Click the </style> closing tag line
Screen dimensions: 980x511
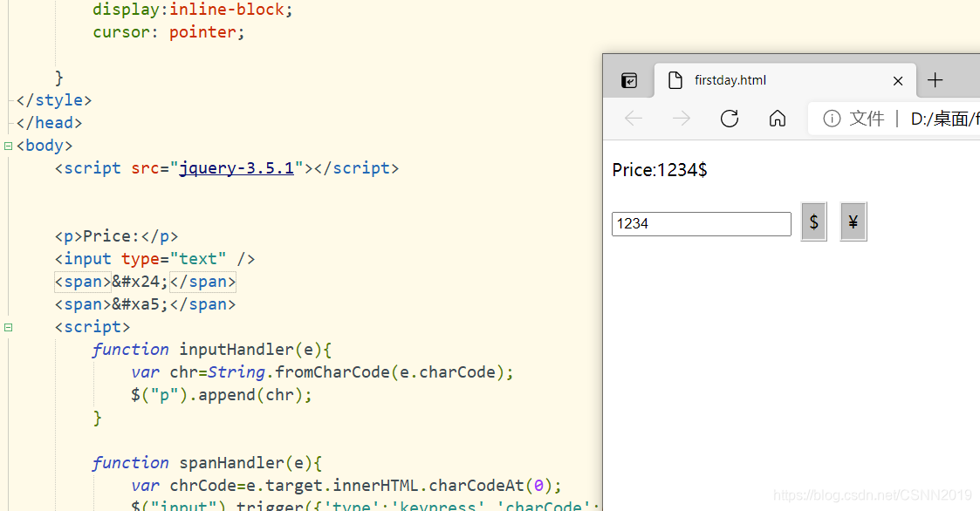tap(54, 100)
